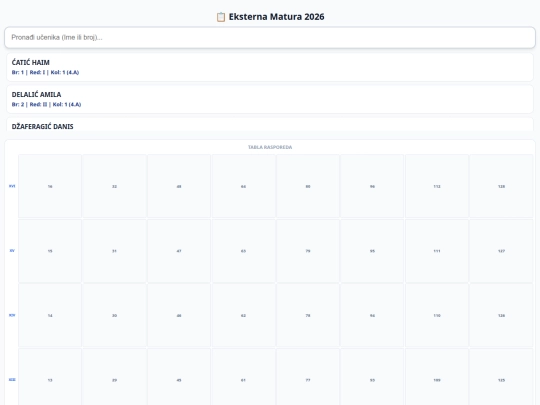Viewport: 540px width, 405px height.
Task: Choose seat 46 in row XIV
Action: (179, 315)
